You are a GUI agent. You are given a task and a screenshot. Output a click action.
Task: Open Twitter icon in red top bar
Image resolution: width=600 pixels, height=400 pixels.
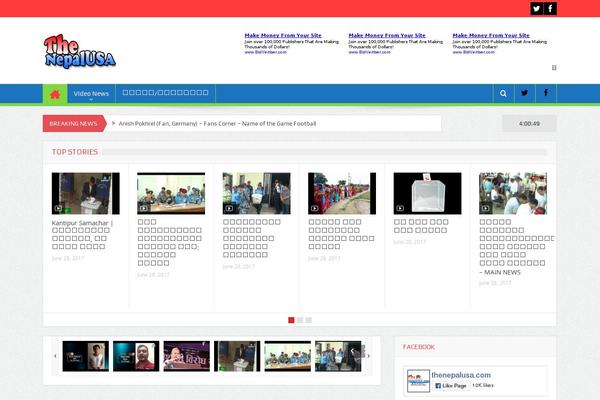click(536, 8)
